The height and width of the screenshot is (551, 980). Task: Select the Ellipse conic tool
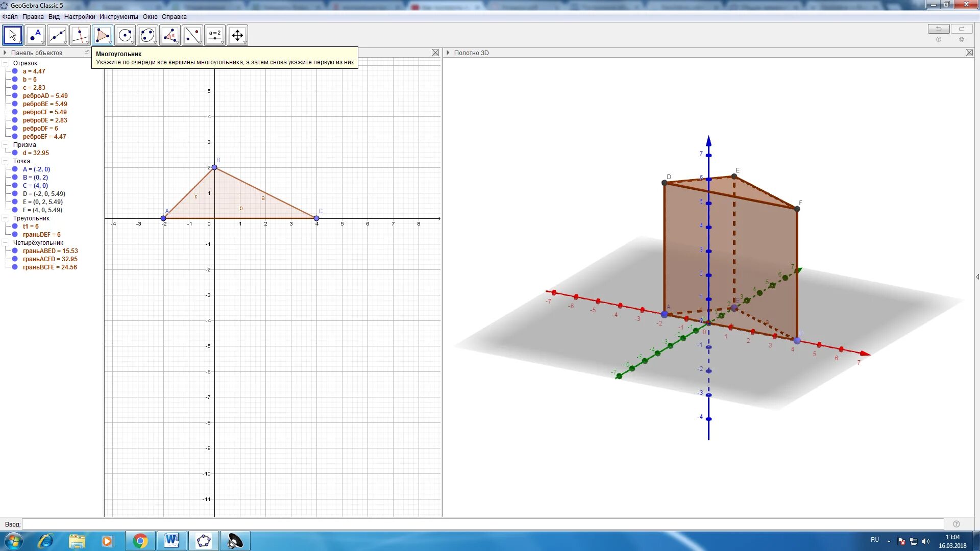[147, 35]
